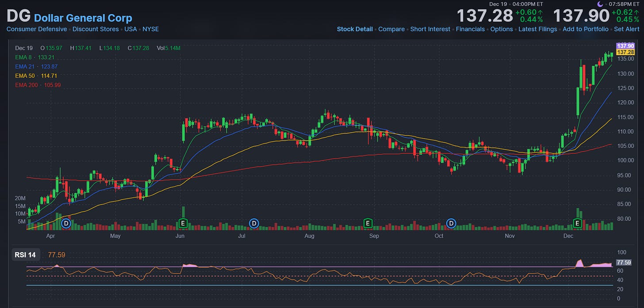Click the late-August earnings marker E

tap(367, 223)
